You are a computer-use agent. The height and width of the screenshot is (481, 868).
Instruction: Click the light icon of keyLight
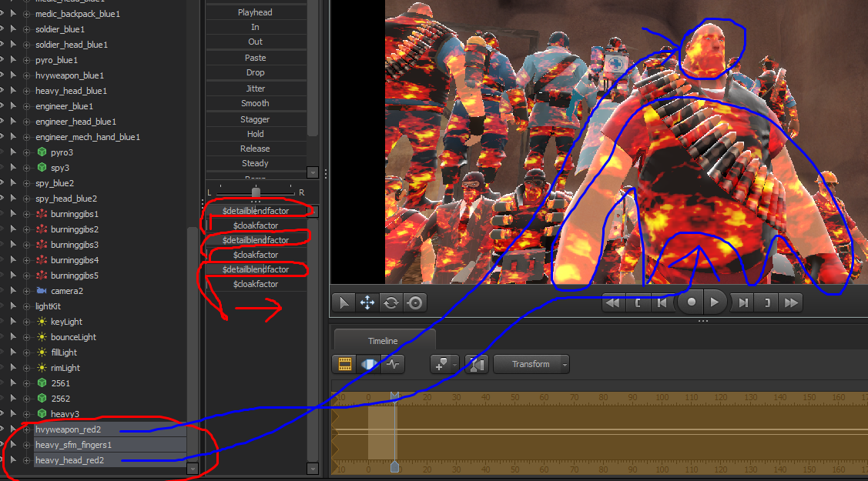(42, 321)
